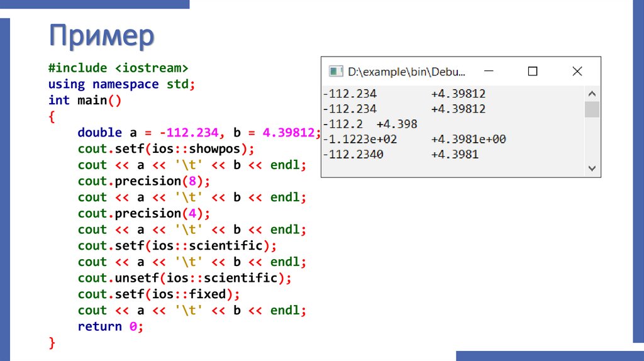Click the opening brace of main
This screenshot has height=361, width=644.
[52, 116]
